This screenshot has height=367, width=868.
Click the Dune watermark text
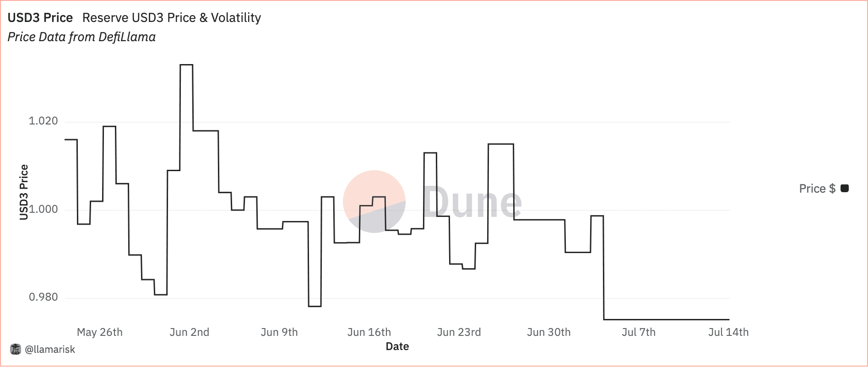[x=472, y=201]
